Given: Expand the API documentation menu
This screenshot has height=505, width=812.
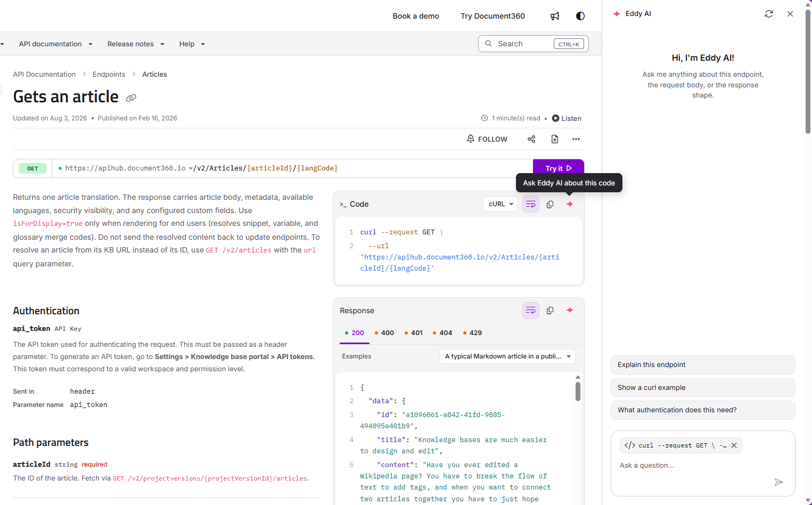Looking at the screenshot, I should tap(55, 44).
